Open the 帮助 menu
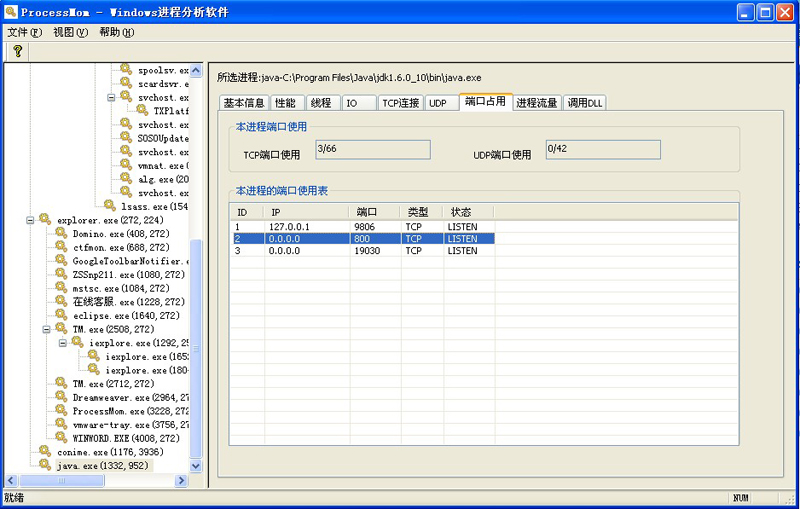This screenshot has height=509, width=800. pyautogui.click(x=116, y=32)
